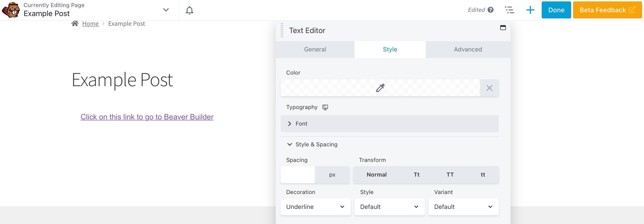644x224 pixels.
Task: Select capitalize Tt transform option
Action: coord(417,175)
